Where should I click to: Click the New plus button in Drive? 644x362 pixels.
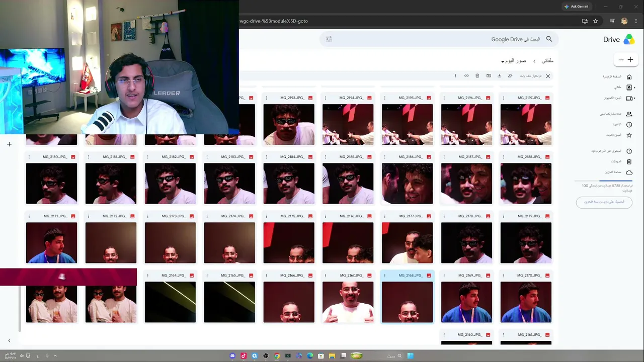pyautogui.click(x=626, y=59)
